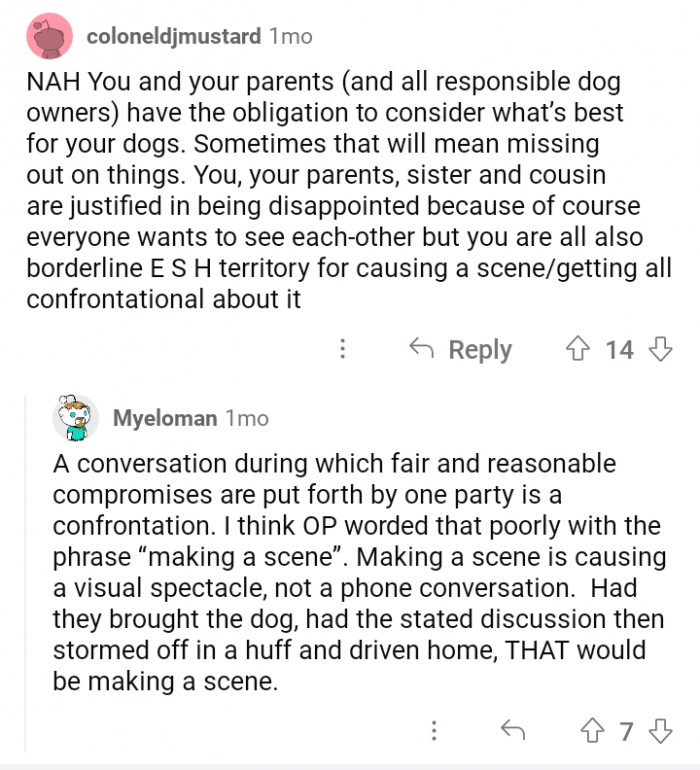Open Myeloman's snoo avatar
700x770 pixels.
pos(75,418)
